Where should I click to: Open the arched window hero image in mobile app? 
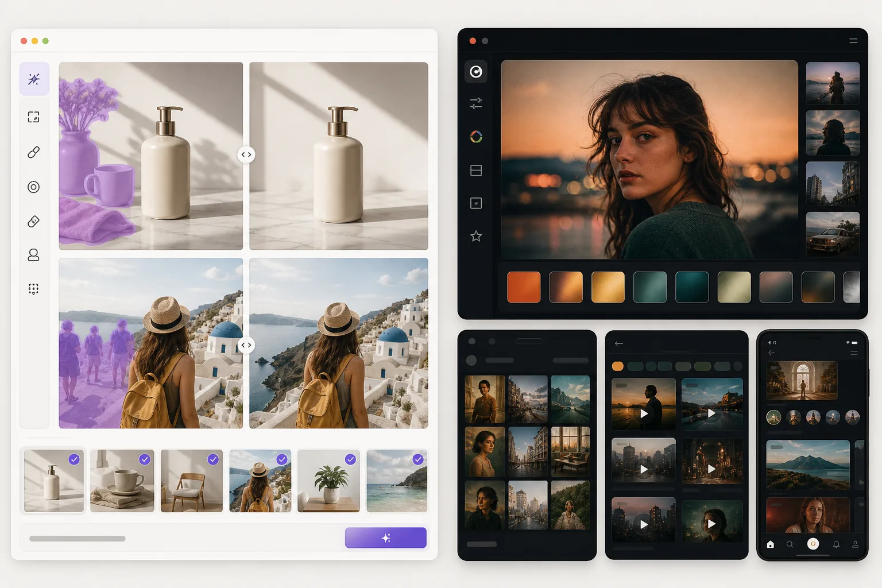802,380
